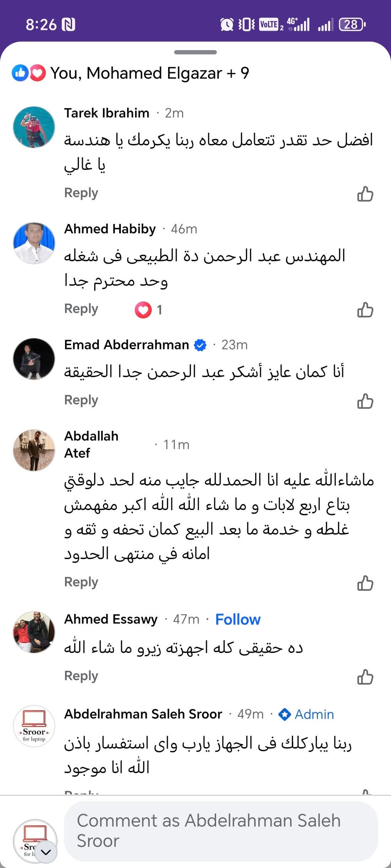
Task: Tap the Admin badge icon
Action: tap(285, 714)
